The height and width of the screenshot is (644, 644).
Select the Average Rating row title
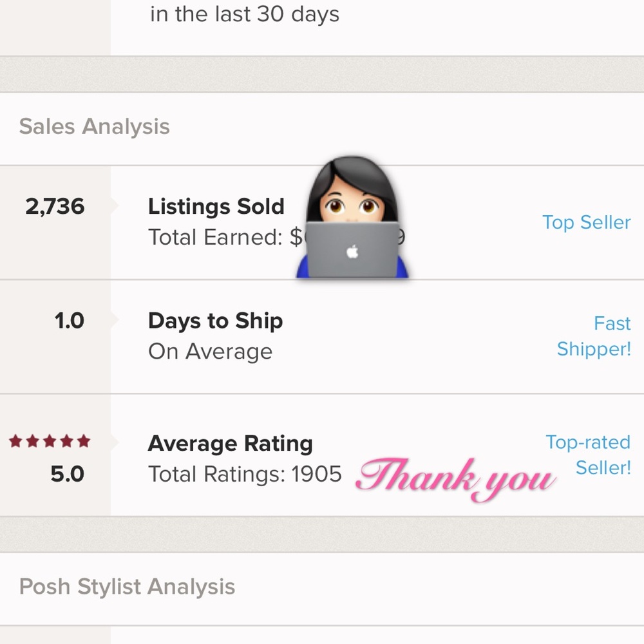[x=230, y=444]
